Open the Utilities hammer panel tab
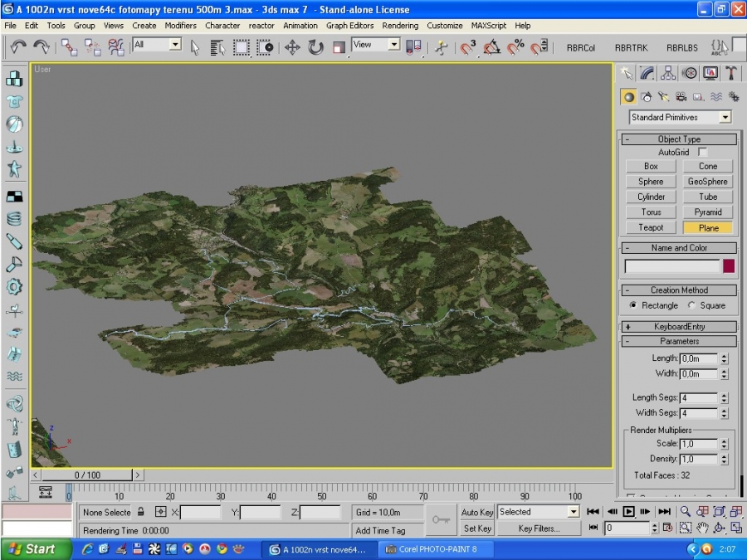 (x=730, y=73)
